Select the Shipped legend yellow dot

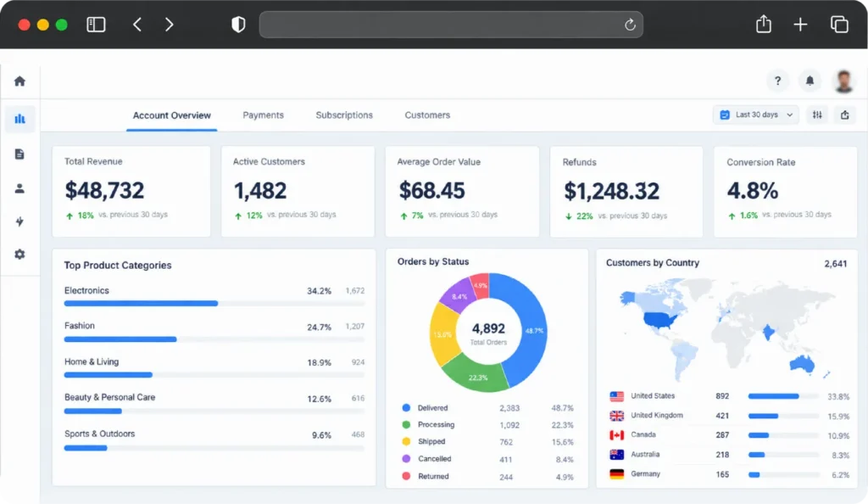406,441
